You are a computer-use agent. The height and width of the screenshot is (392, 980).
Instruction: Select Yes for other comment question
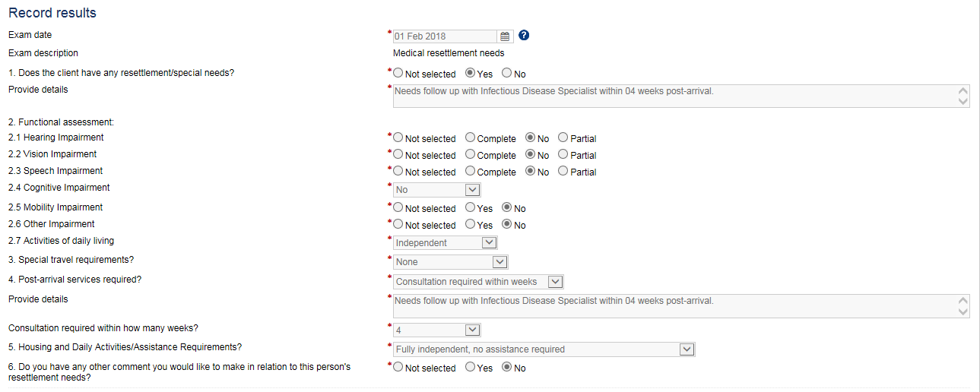click(x=471, y=368)
